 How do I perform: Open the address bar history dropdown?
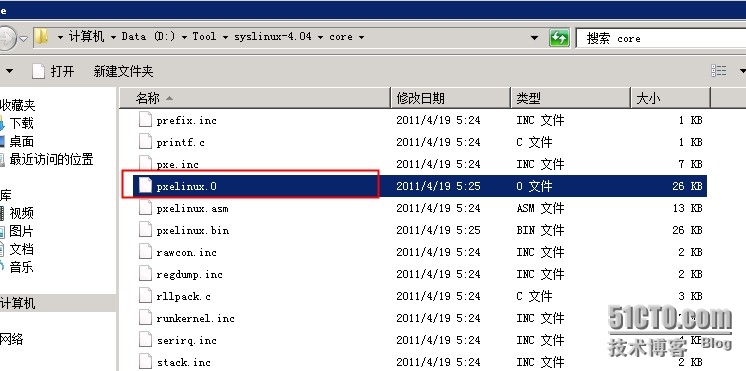pos(534,38)
